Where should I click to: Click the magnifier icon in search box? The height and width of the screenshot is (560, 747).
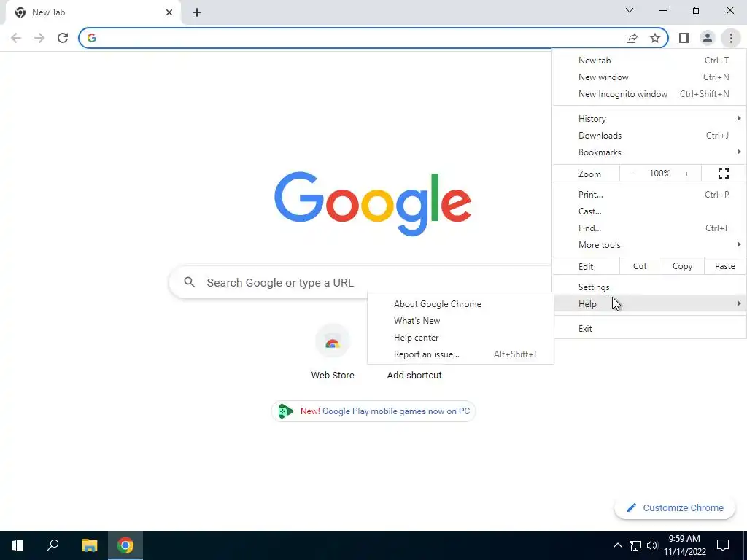[189, 282]
